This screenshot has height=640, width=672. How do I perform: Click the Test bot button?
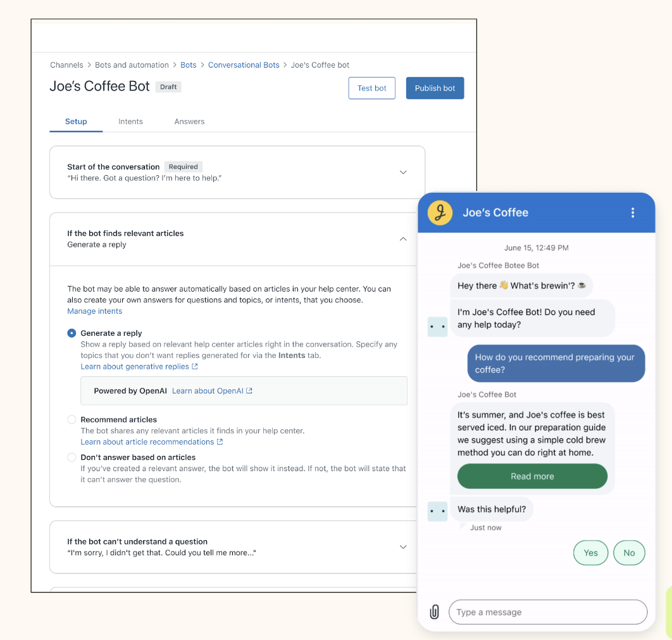(371, 89)
